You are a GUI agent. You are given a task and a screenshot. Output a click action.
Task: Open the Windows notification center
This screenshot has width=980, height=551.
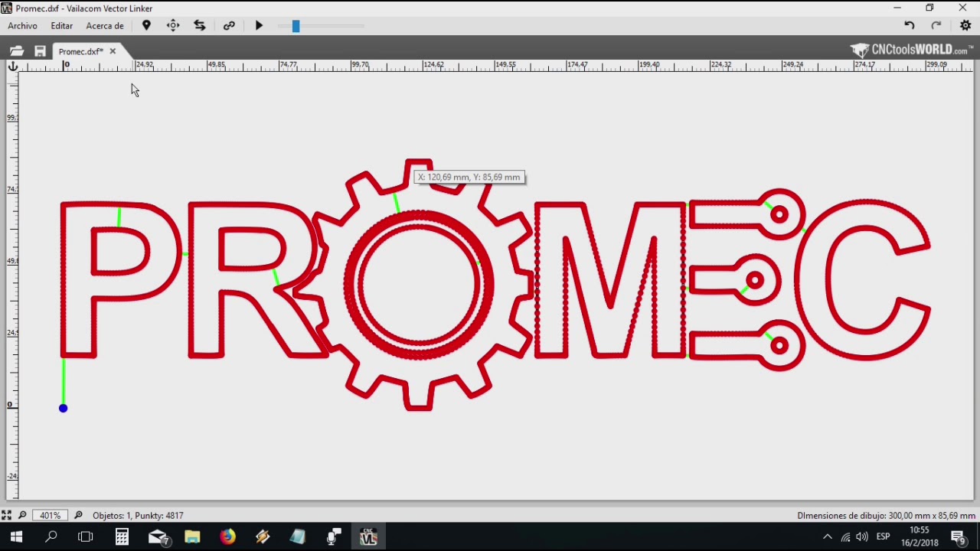coord(959,537)
